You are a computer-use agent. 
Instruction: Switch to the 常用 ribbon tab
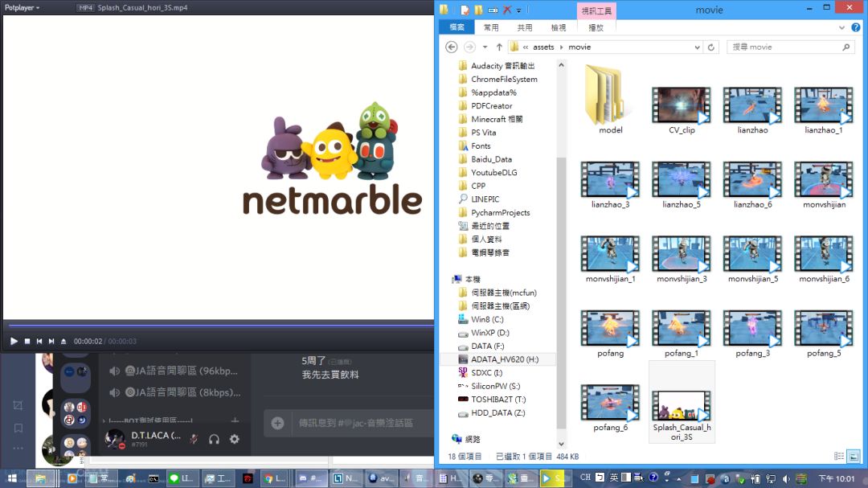click(x=491, y=27)
